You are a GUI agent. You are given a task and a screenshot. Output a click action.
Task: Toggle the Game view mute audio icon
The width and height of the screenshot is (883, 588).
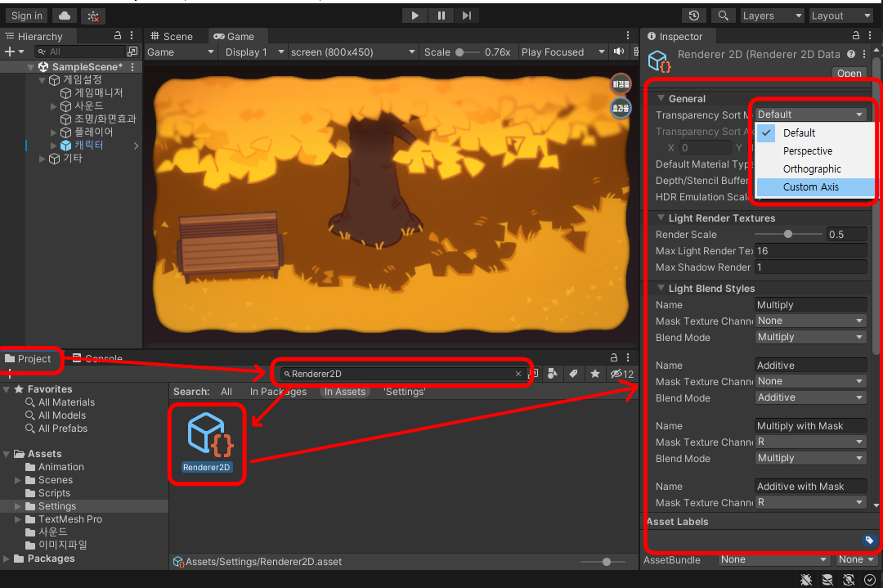pos(619,52)
